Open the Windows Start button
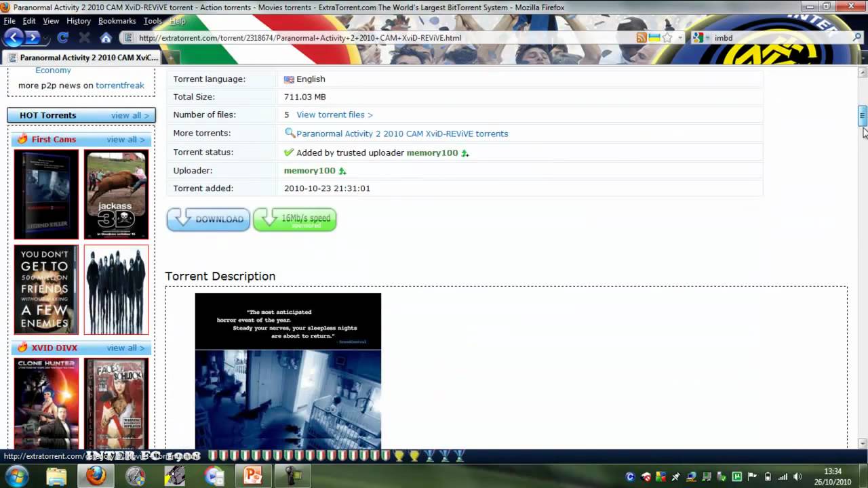 pyautogui.click(x=16, y=475)
